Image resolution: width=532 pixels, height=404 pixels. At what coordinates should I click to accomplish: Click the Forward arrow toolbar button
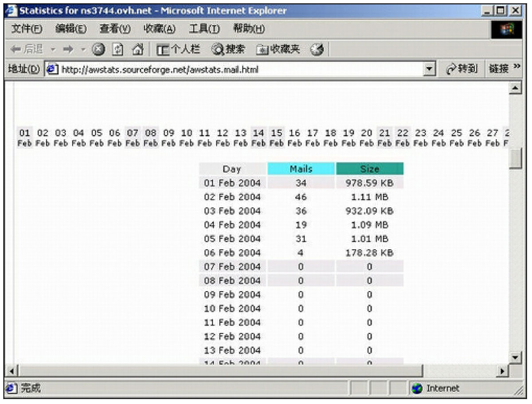pyautogui.click(x=68, y=49)
